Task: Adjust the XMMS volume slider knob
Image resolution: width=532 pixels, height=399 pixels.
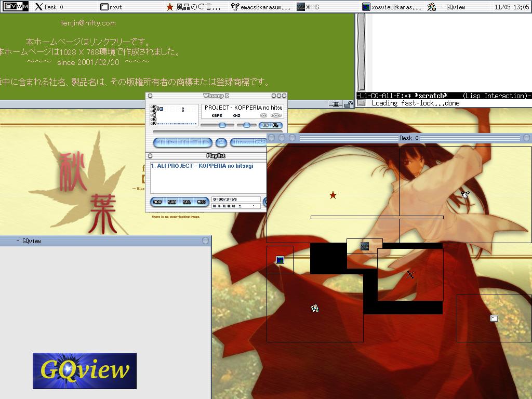Action: click(222, 125)
